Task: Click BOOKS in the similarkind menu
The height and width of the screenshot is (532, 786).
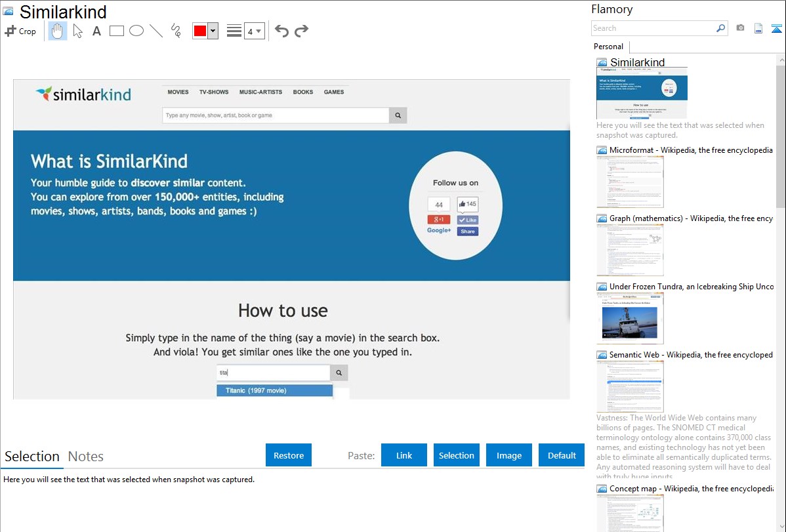Action: click(302, 92)
